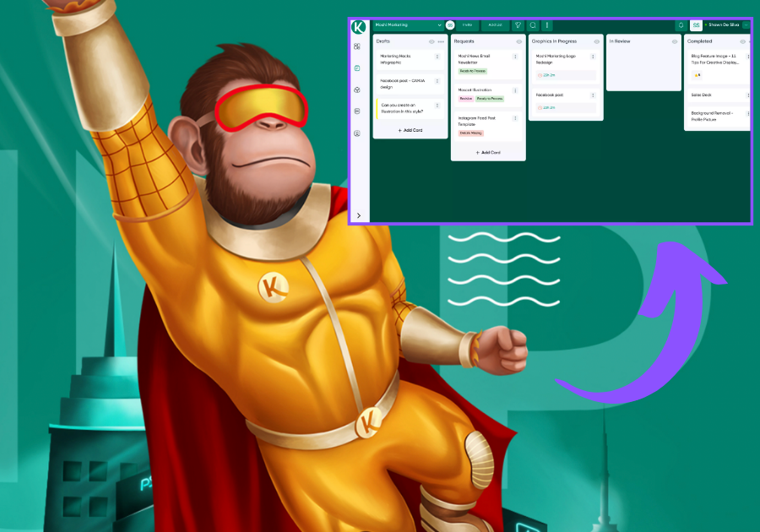760x532 pixels.
Task: Click Add List in the top bar
Action: 494,25
